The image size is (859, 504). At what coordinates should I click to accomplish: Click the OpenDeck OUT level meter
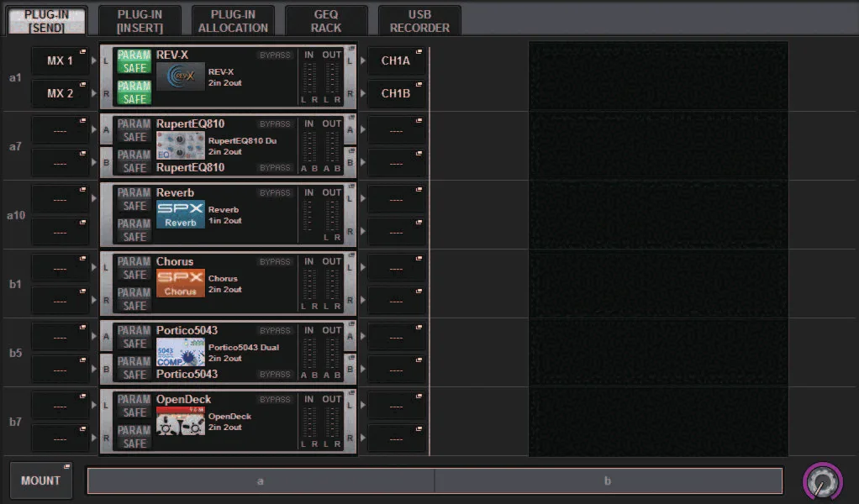point(331,423)
